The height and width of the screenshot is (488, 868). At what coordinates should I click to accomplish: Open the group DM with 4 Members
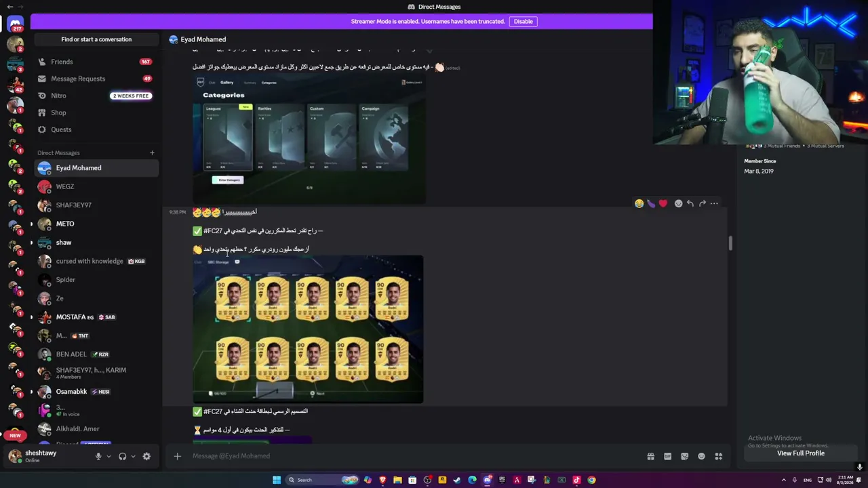click(x=96, y=373)
